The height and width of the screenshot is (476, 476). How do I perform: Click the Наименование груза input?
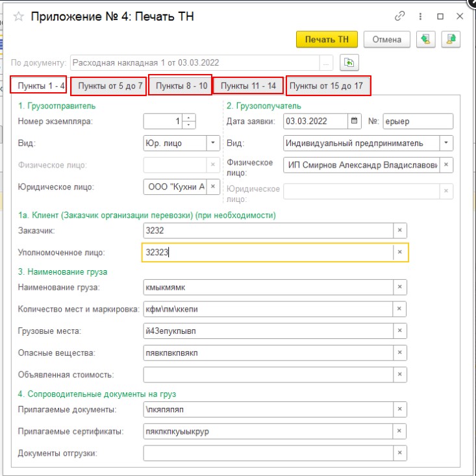click(x=268, y=287)
